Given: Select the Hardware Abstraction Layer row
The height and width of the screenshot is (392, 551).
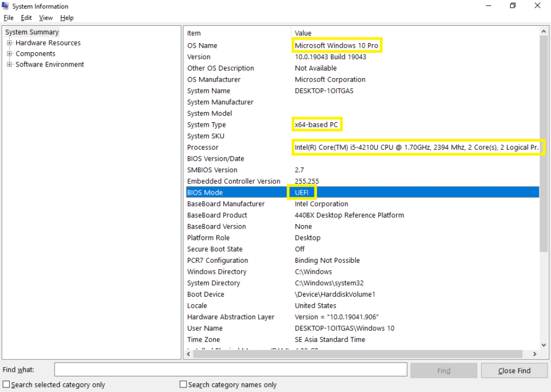Looking at the screenshot, I should pos(362,317).
